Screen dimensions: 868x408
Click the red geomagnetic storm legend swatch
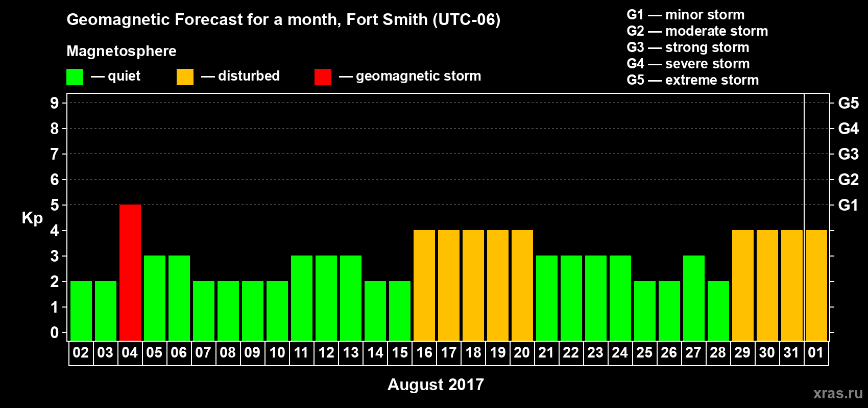pos(323,77)
